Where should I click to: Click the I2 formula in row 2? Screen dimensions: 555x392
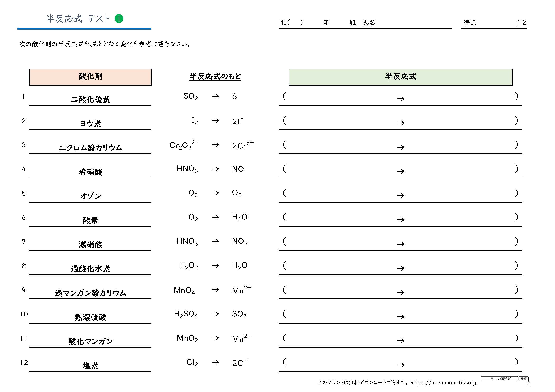[194, 121]
